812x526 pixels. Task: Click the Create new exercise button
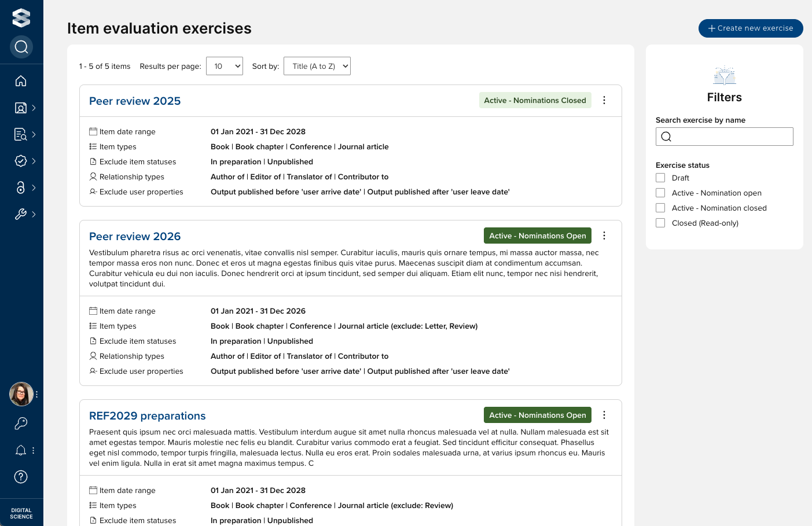click(751, 28)
